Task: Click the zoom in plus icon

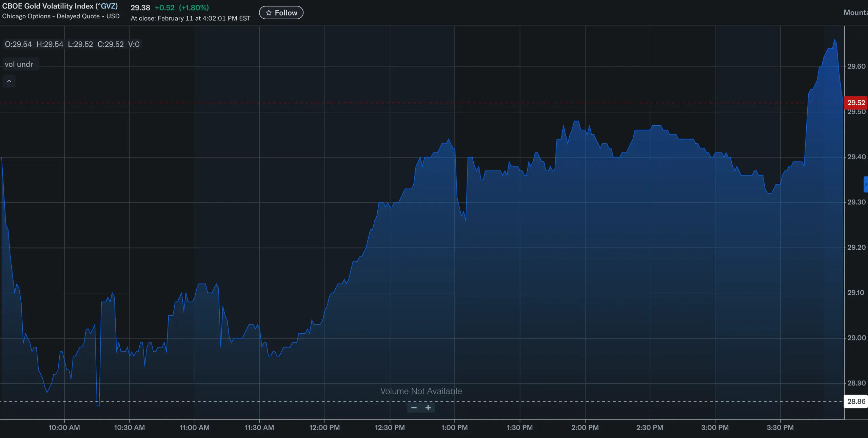Action: (x=429, y=408)
